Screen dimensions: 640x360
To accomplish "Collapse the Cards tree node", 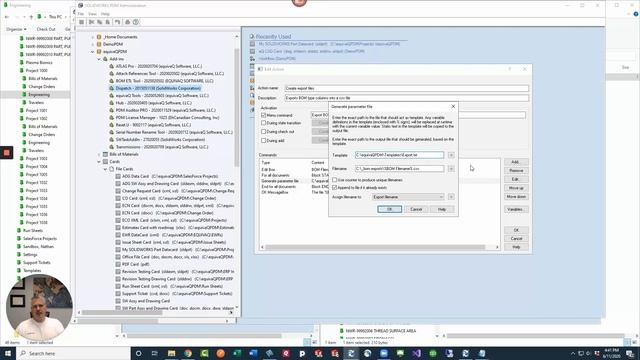I will click(99, 162).
